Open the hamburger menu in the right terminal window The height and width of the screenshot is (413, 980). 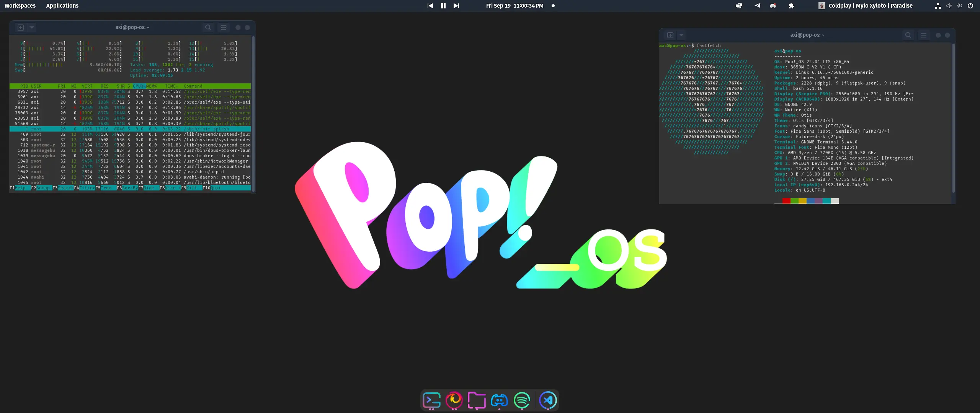pyautogui.click(x=924, y=35)
